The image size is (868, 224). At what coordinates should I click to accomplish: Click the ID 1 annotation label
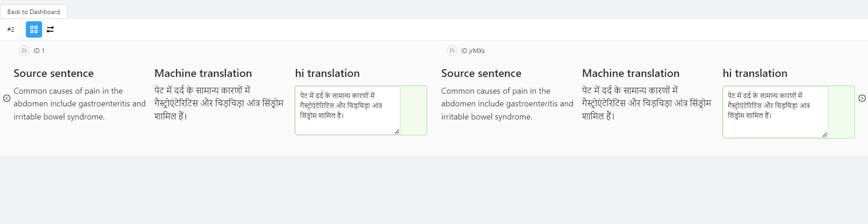[x=39, y=51]
